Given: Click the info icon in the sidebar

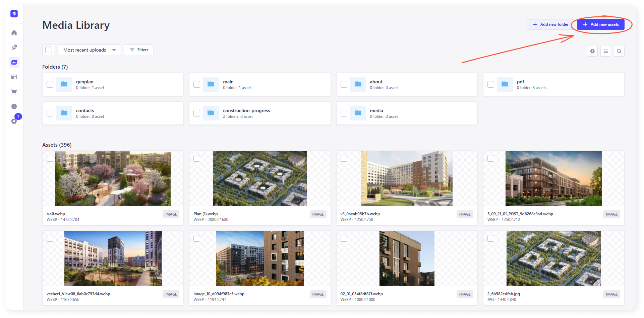Looking at the screenshot, I should tap(14, 106).
